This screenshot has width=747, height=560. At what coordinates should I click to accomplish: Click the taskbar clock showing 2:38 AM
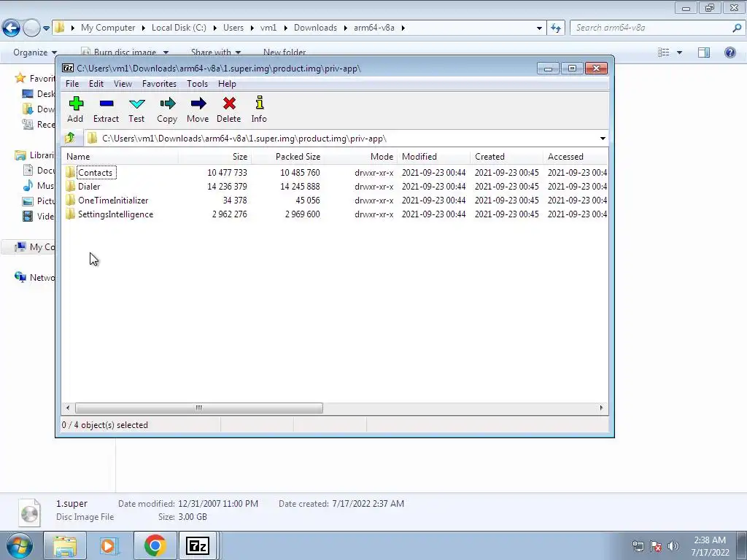[x=710, y=540]
